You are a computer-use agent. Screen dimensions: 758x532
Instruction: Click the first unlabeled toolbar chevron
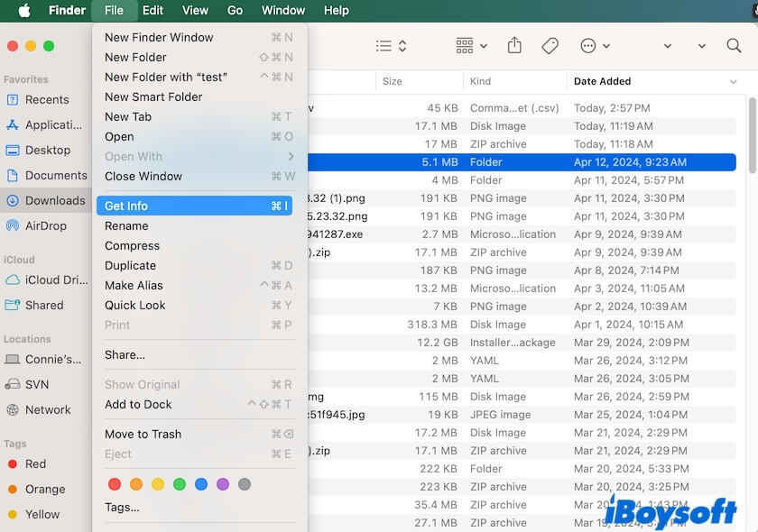[668, 46]
